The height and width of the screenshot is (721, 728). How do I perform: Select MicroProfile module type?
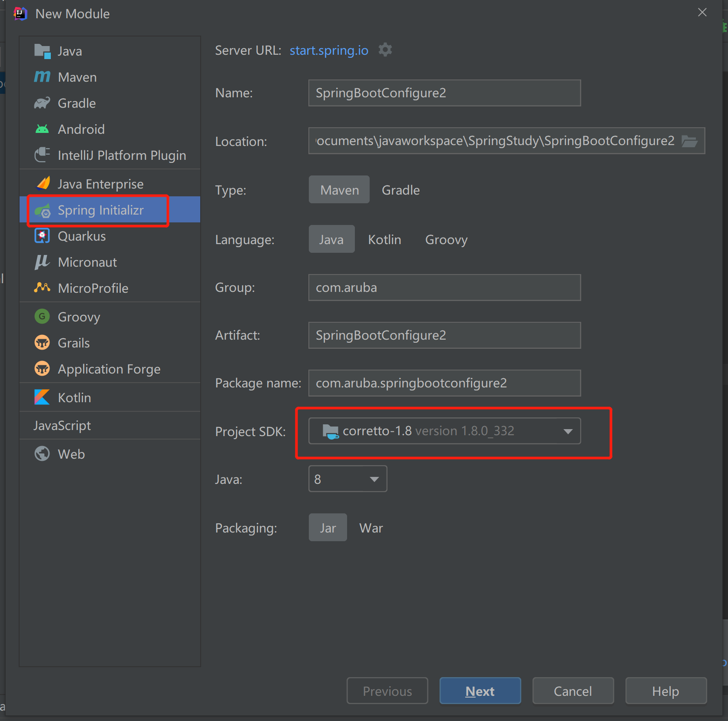[110, 288]
